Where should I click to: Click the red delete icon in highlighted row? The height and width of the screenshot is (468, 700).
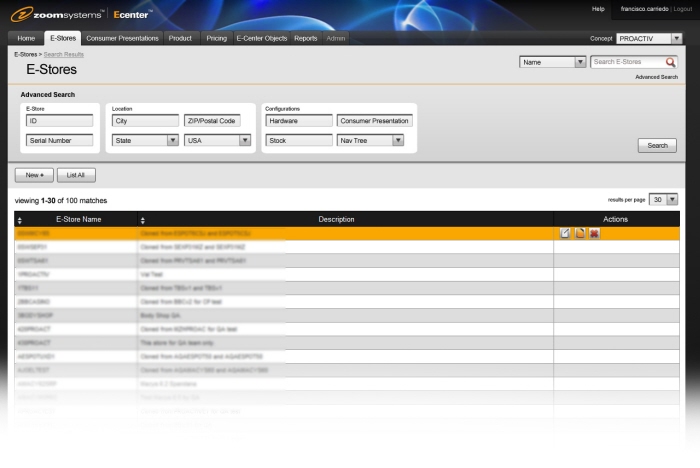click(x=593, y=233)
